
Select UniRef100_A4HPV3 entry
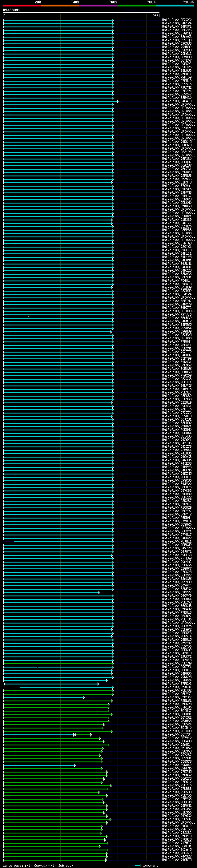176,467
